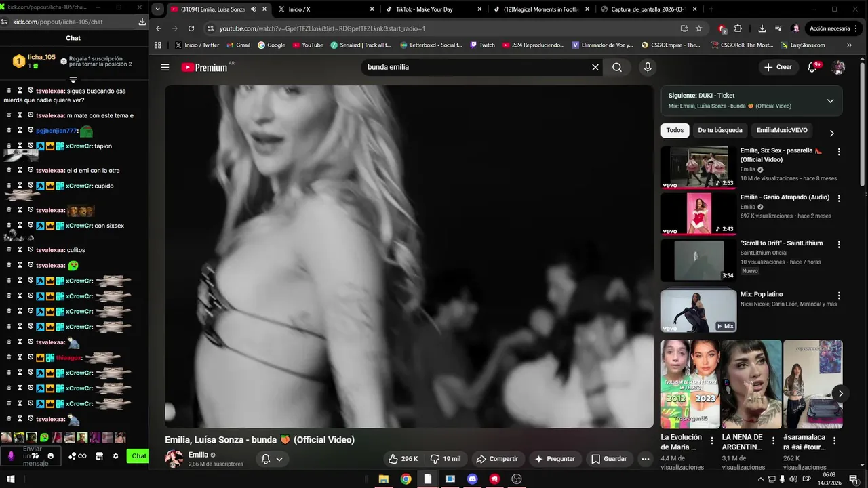Click Crear button in YouTube header
The image size is (868, 488).
[x=778, y=67]
